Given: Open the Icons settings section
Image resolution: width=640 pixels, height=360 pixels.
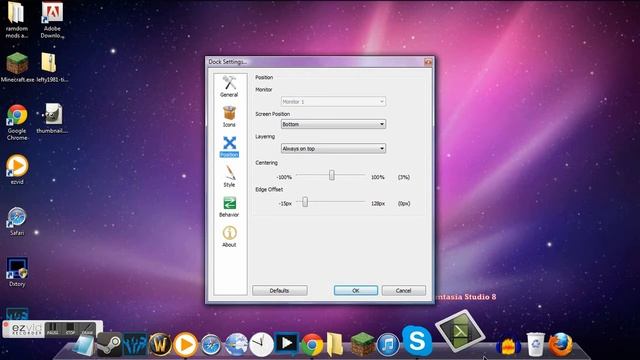Looking at the screenshot, I should coord(229,116).
